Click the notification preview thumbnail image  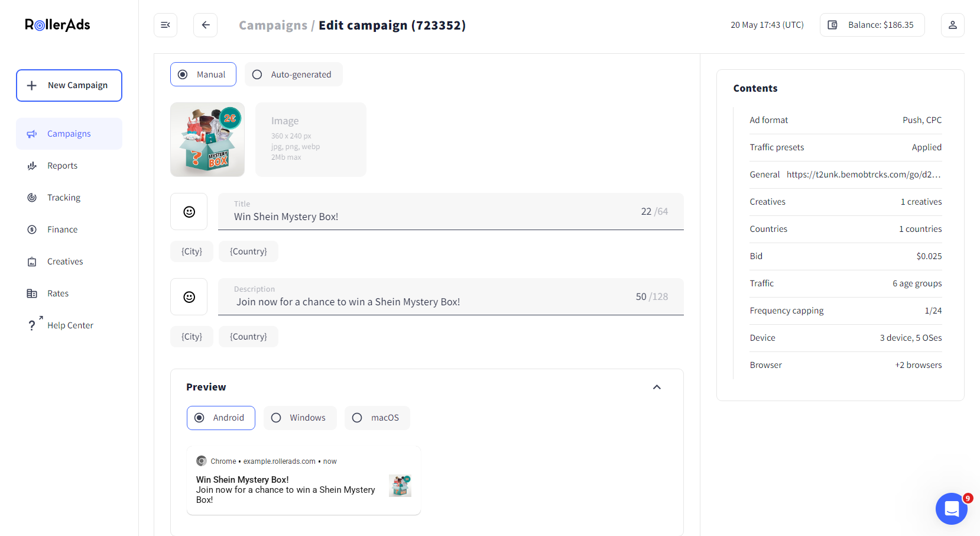[400, 486]
